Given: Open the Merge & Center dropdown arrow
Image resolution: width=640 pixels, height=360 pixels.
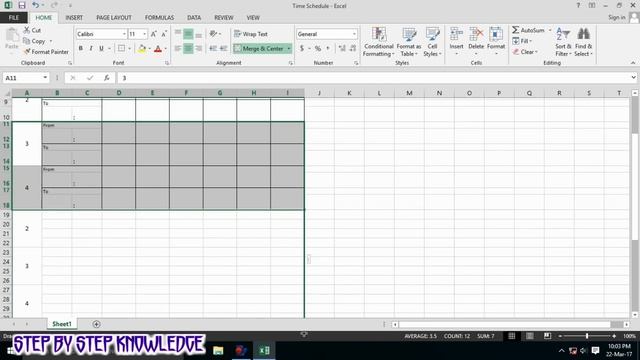Looking at the screenshot, I should (x=289, y=49).
